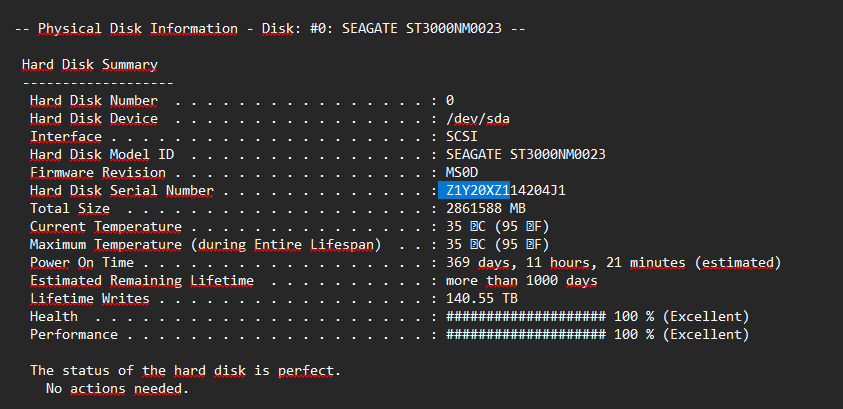Click the 2861588 MB total size value
Viewport: 843px width, 409px height.
pos(486,208)
